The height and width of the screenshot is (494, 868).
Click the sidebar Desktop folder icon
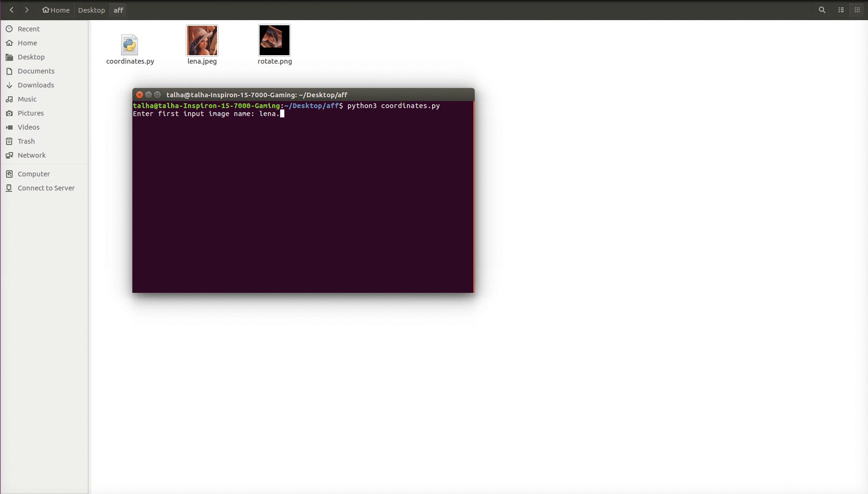(9, 57)
